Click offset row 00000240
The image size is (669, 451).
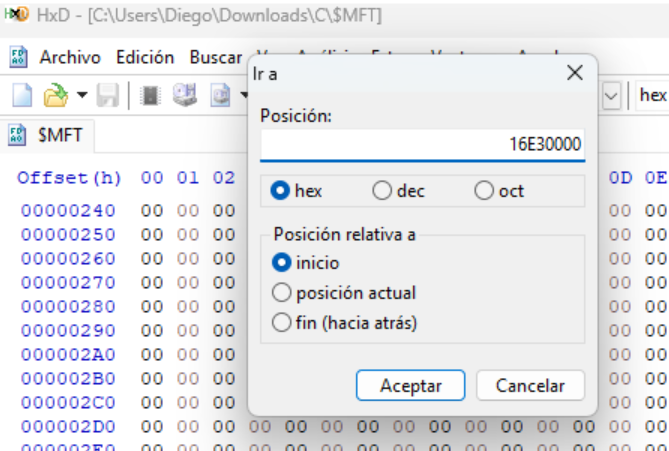[68, 210]
